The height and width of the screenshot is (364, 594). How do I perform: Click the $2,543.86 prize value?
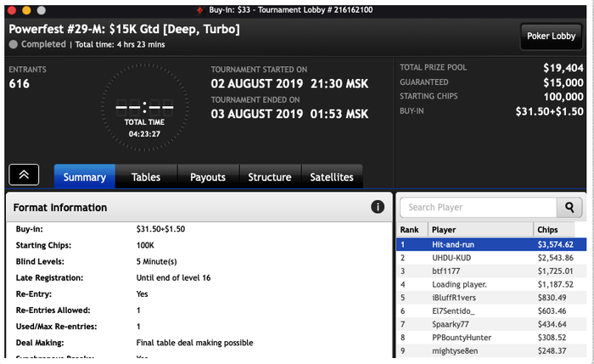(555, 258)
